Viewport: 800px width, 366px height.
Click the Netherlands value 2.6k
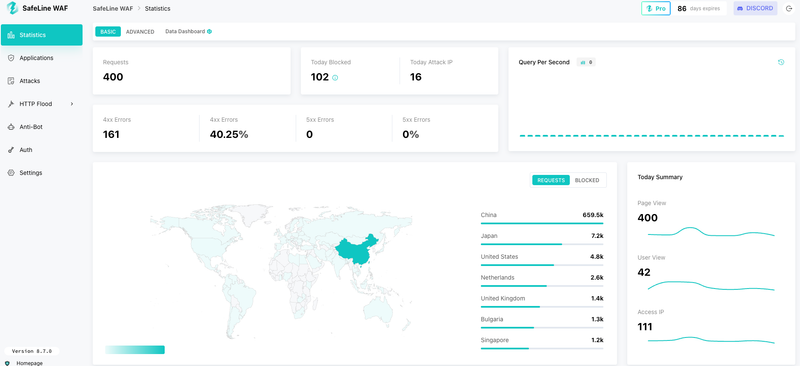(597, 278)
